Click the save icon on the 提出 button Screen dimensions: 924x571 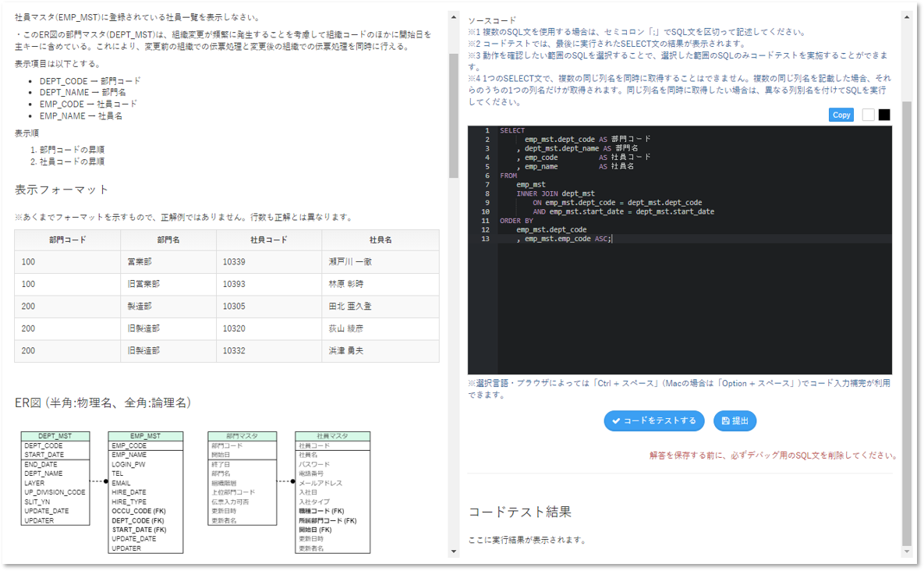725,421
